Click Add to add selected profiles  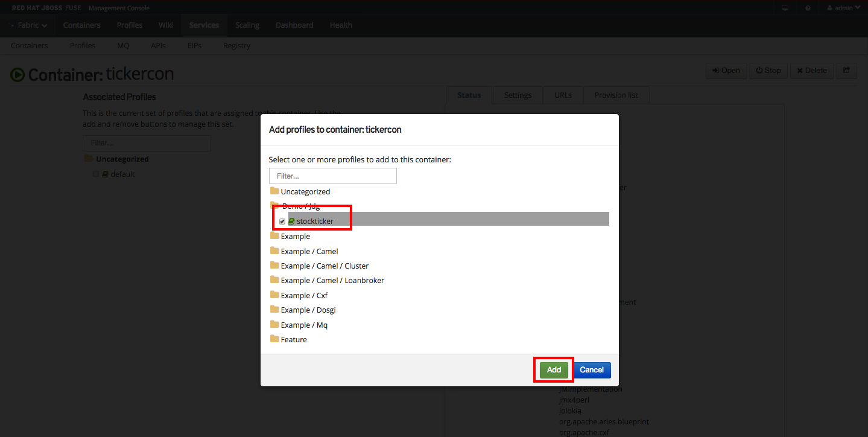click(x=554, y=370)
